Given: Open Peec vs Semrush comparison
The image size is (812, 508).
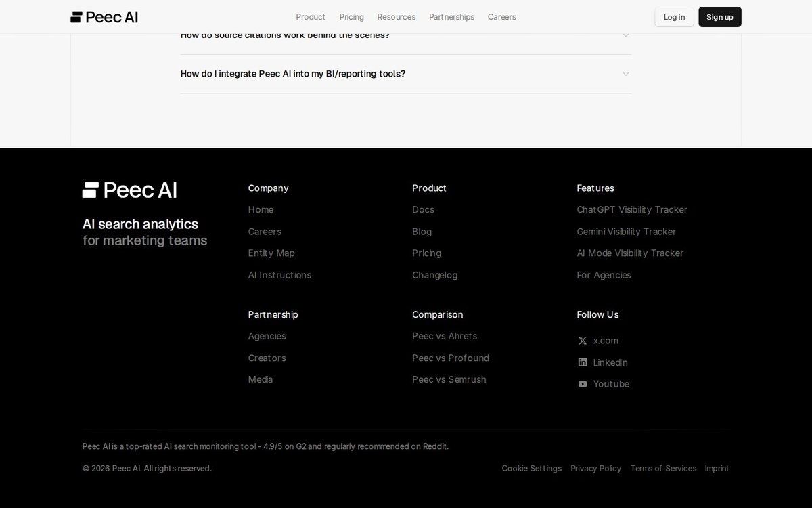Looking at the screenshot, I should tap(449, 379).
